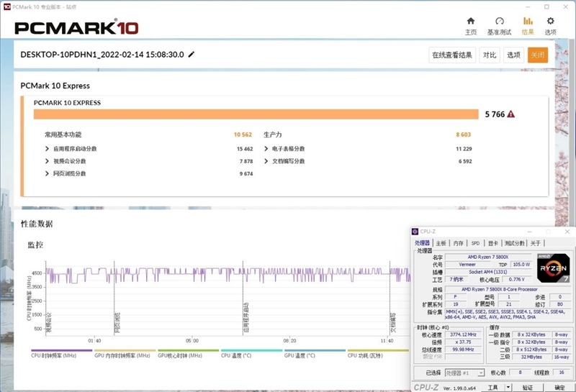Click the Socket AM4 (1331) value in CPU-Z
Image resolution: width=576 pixels, height=392 pixels.
pos(488,272)
